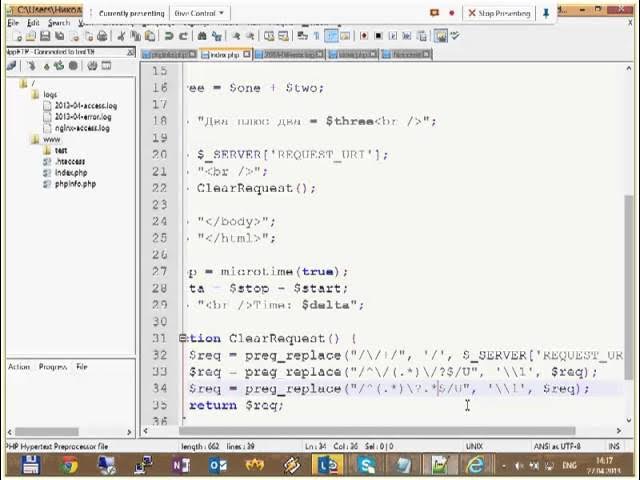Click the Zoom Out toolbar icon
The image size is (640, 480).
point(250,36)
